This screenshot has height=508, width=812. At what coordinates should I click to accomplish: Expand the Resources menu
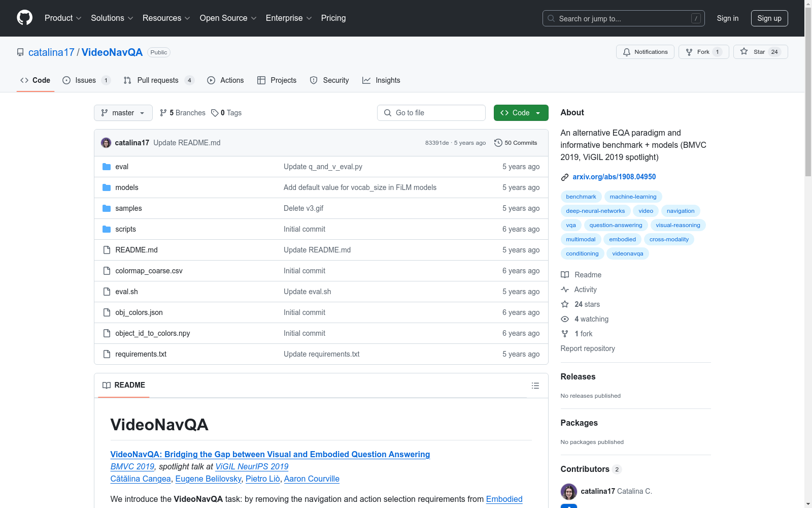point(166,18)
